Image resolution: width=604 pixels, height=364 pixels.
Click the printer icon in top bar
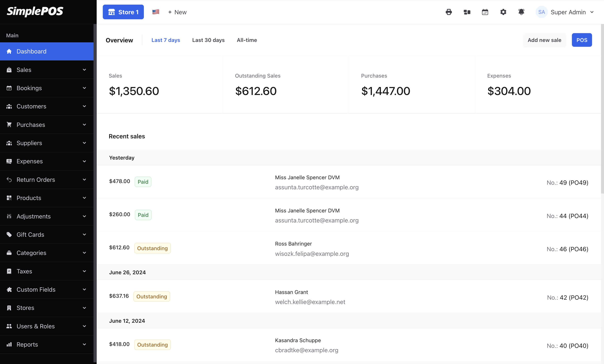click(x=449, y=12)
